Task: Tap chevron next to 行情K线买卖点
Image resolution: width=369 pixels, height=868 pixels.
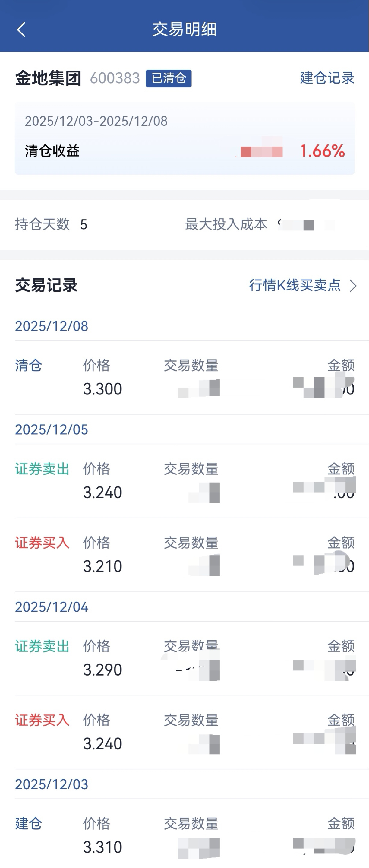Action: click(353, 286)
